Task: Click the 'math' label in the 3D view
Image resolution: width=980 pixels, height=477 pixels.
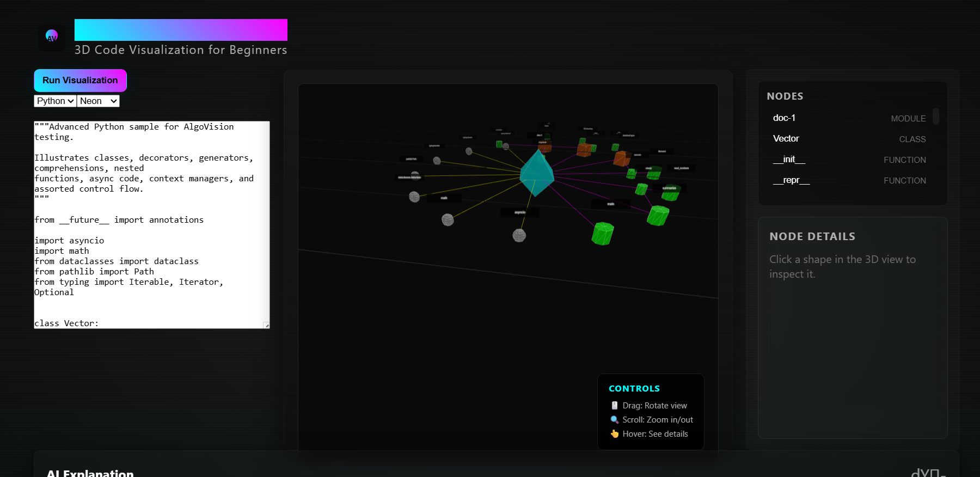Action: tap(444, 198)
